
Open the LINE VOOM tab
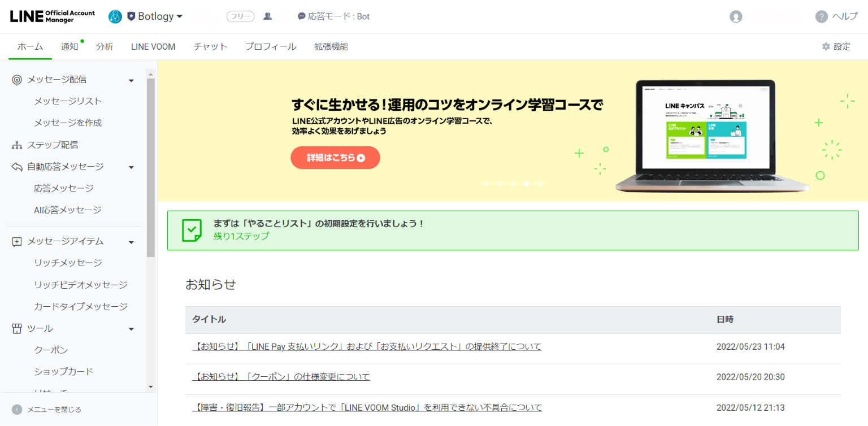pos(153,46)
